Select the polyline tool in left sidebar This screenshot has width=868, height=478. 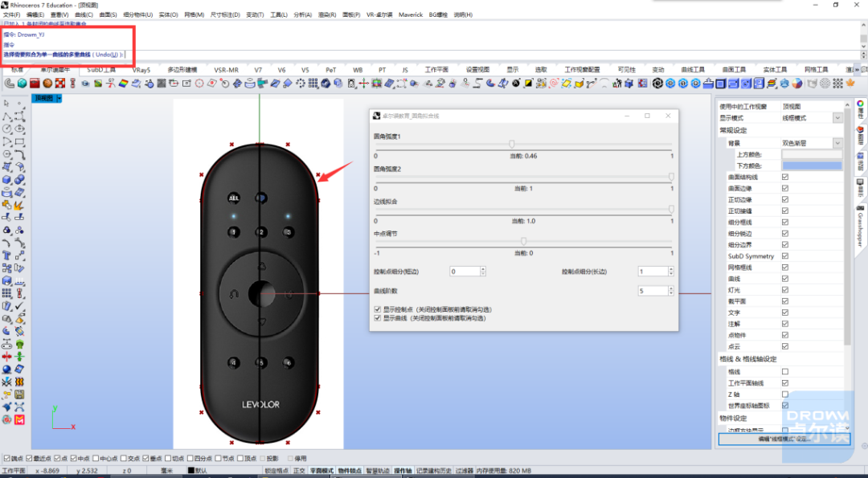coord(6,116)
